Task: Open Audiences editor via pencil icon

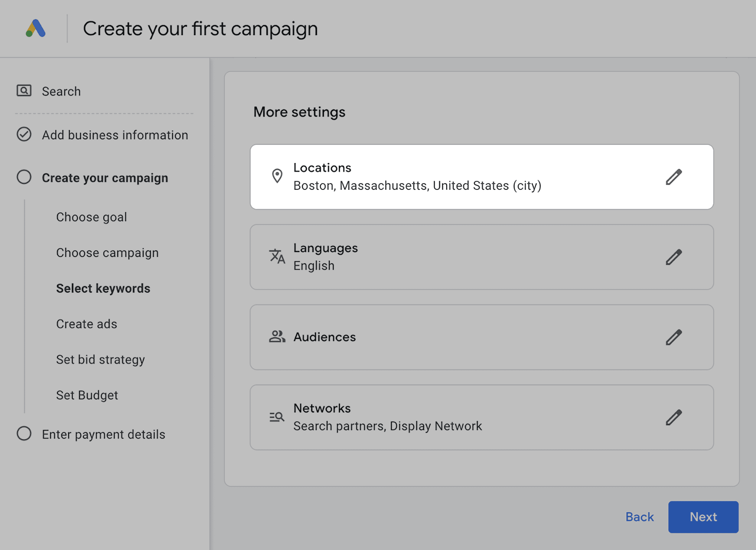Action: 673,337
